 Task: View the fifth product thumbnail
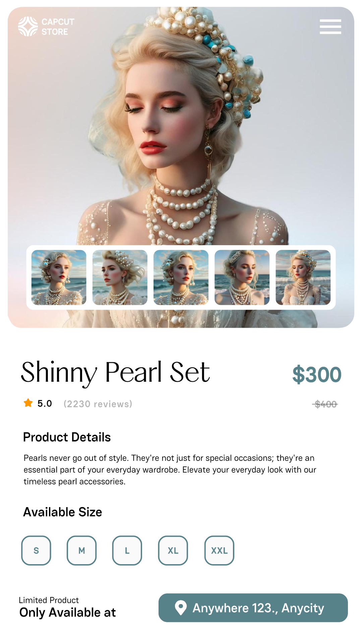pyautogui.click(x=303, y=277)
